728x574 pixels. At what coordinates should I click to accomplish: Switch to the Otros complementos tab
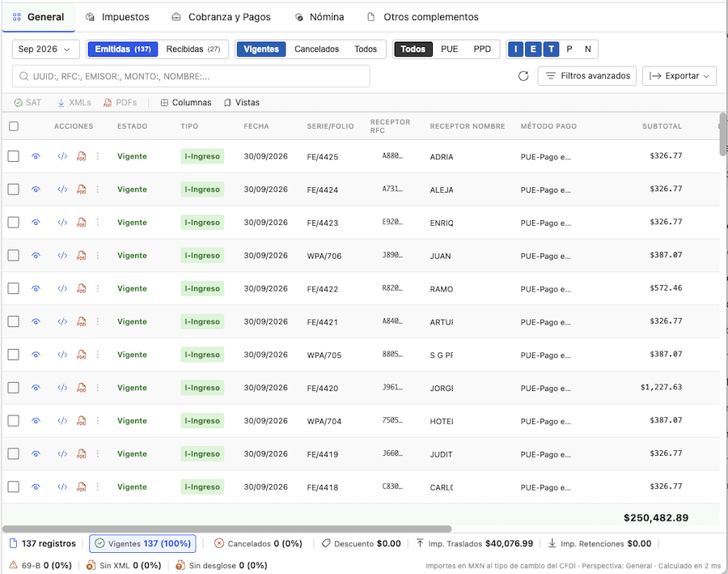(423, 17)
